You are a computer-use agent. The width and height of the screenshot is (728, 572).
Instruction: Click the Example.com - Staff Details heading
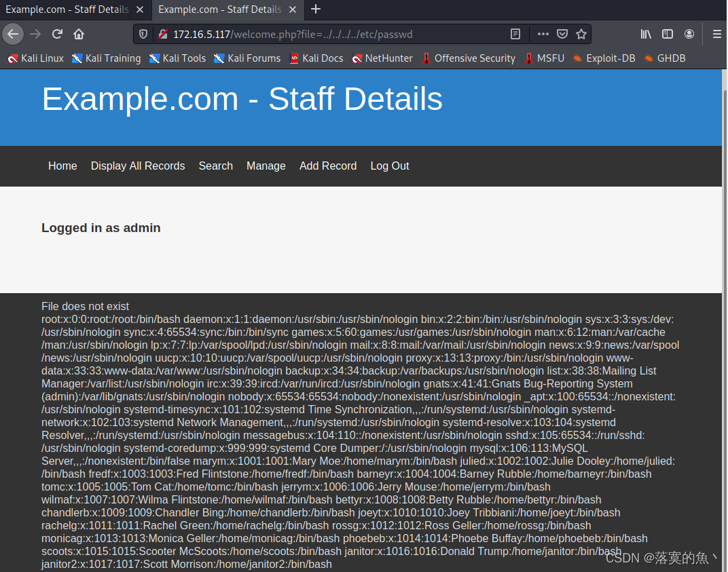[x=242, y=99]
